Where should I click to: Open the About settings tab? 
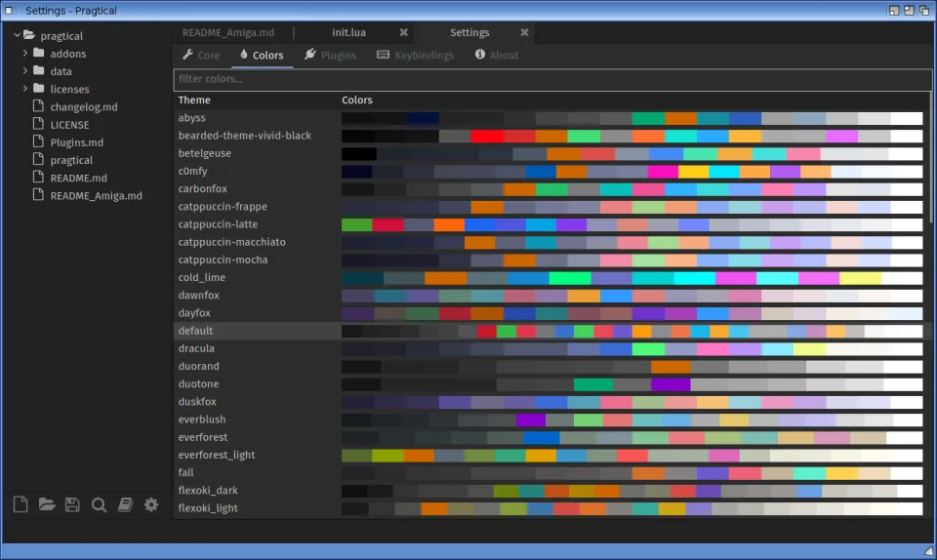[x=497, y=55]
